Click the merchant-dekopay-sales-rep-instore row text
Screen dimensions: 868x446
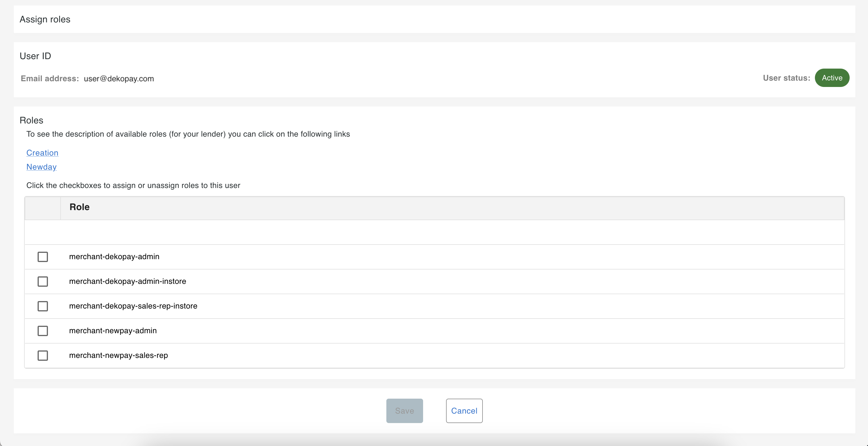coord(133,306)
